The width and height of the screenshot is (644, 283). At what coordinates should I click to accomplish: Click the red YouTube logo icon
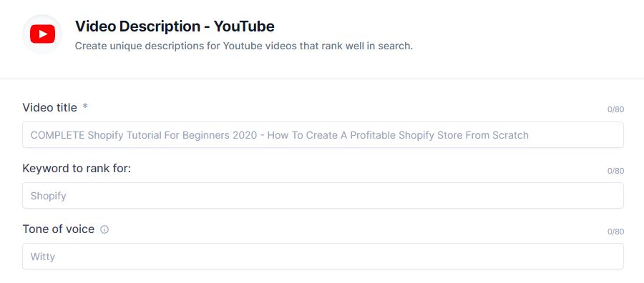click(x=42, y=34)
